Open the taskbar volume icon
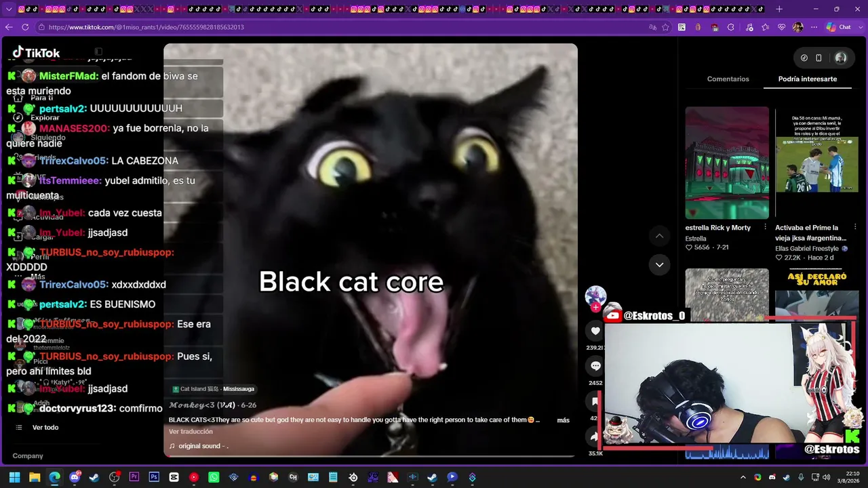The width and height of the screenshot is (868, 488). 826,477
